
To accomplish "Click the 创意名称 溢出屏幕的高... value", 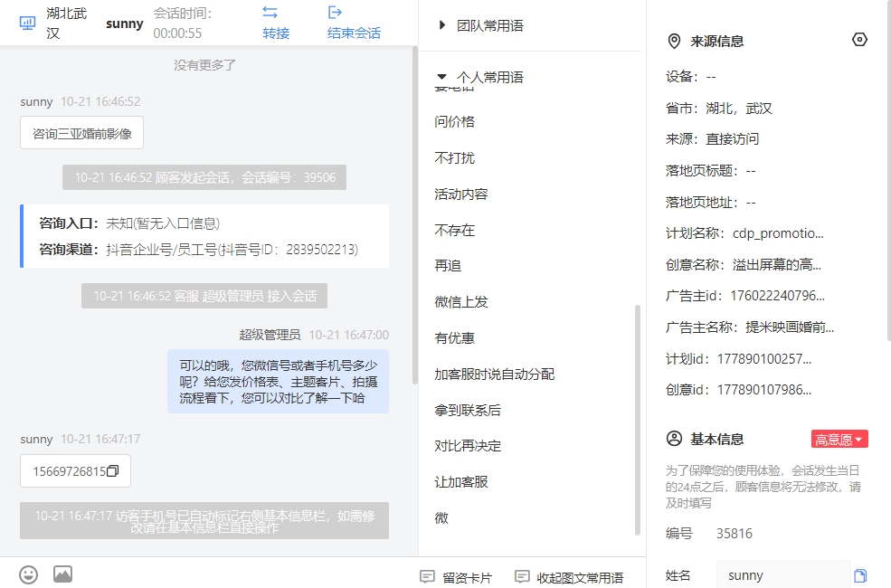I will pyautogui.click(x=777, y=265).
